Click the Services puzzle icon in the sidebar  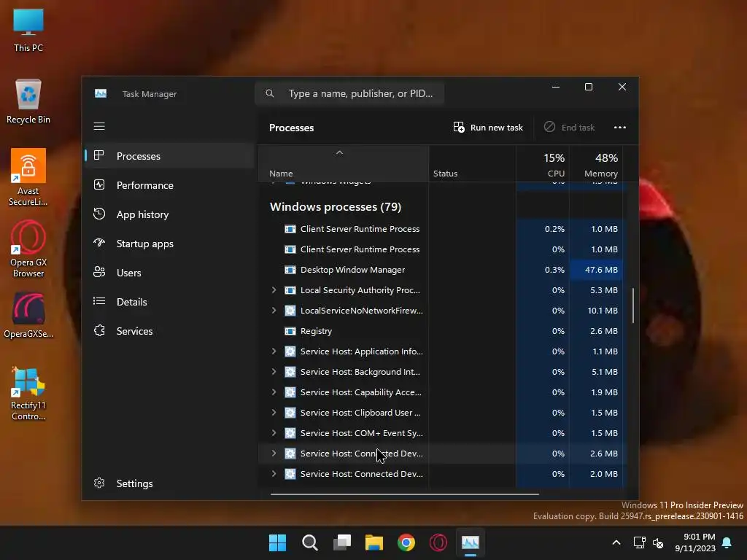coord(99,330)
